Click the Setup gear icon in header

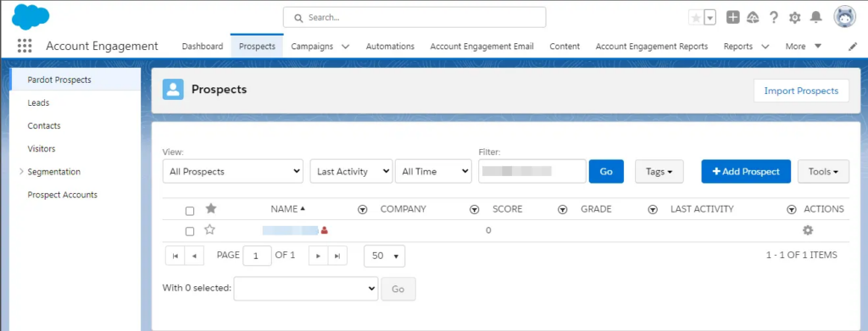coord(795,18)
